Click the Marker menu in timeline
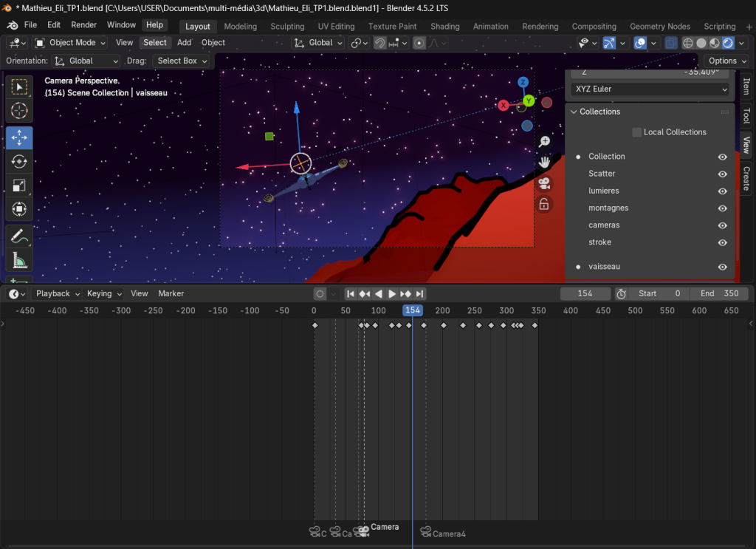Image resolution: width=756 pixels, height=549 pixels. tap(171, 293)
